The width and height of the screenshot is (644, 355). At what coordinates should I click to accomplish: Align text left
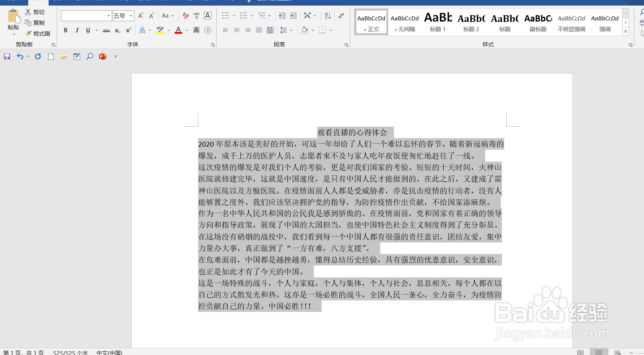[x=225, y=30]
